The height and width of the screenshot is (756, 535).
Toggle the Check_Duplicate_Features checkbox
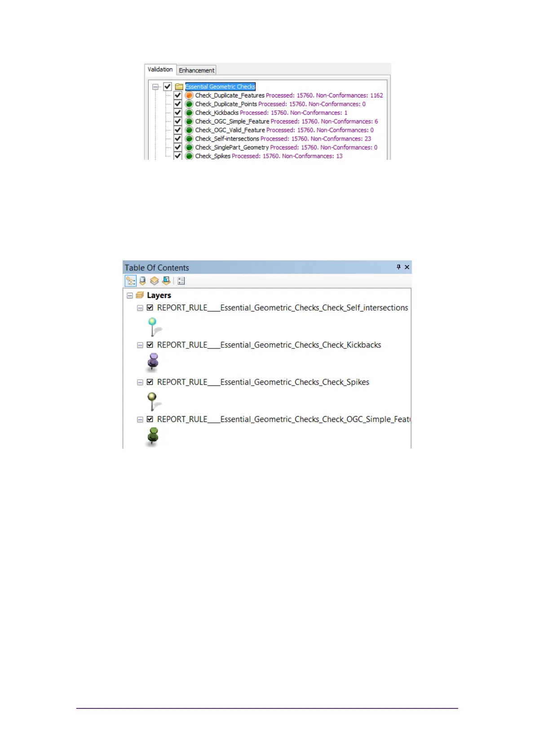pyautogui.click(x=178, y=95)
